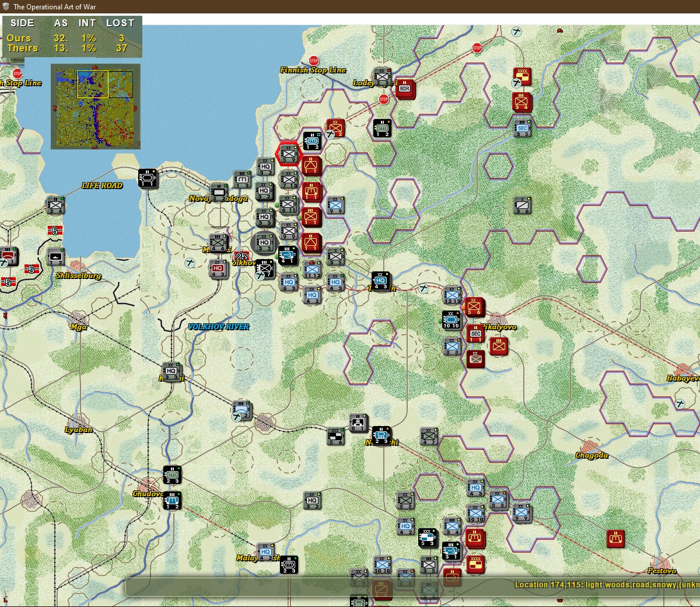Click the stop sign below Lodeynoye
This screenshot has height=607, width=700.
[x=384, y=99]
